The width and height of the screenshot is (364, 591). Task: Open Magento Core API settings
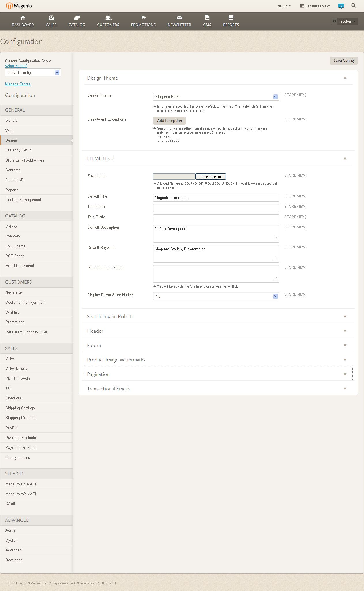(x=36, y=484)
